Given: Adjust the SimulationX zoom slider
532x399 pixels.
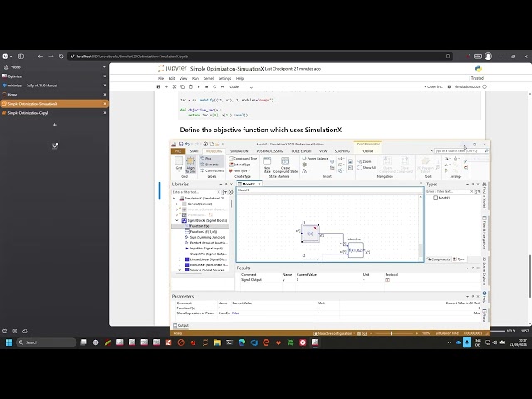Looking at the screenshot, I should (392, 333).
